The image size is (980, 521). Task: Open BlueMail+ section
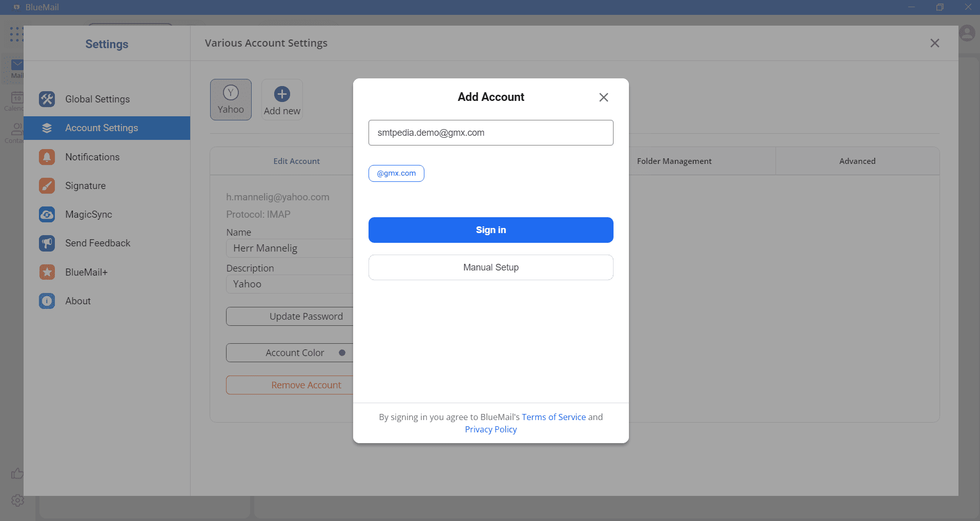107,272
